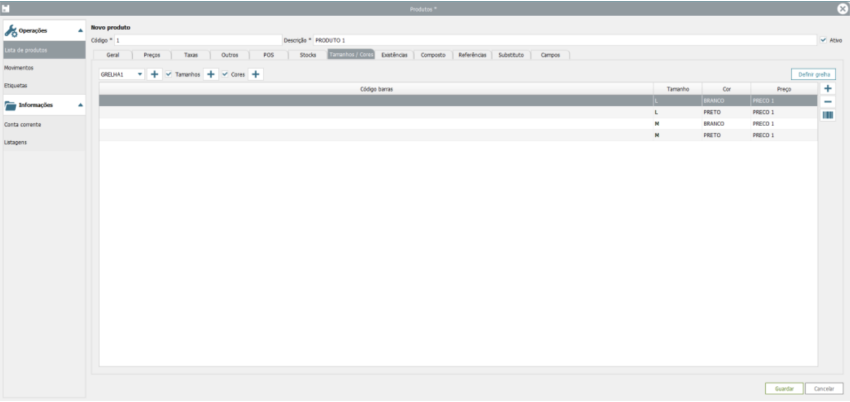
Task: Toggle the Ativo checkbox
Action: [x=822, y=40]
